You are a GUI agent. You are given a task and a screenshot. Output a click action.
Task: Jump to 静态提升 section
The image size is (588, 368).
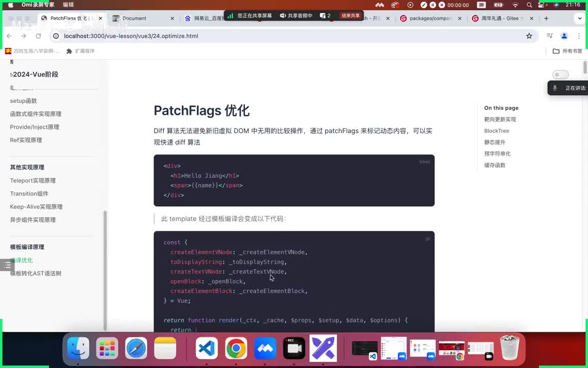pyautogui.click(x=495, y=142)
